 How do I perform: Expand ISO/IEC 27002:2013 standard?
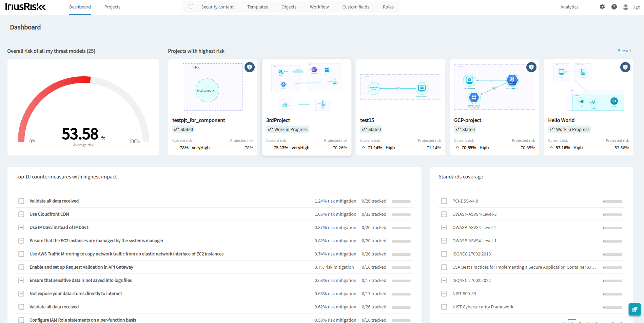click(x=444, y=254)
